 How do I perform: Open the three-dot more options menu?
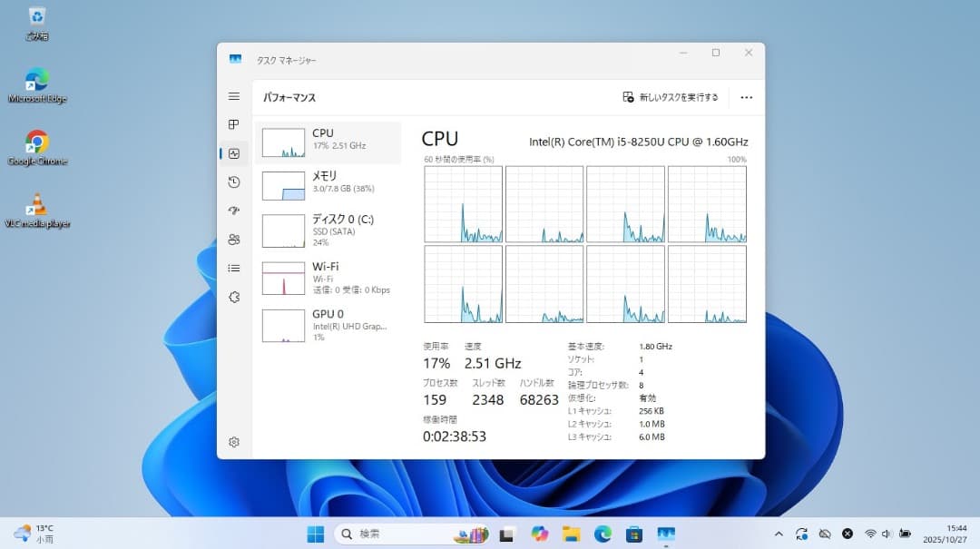pos(746,97)
